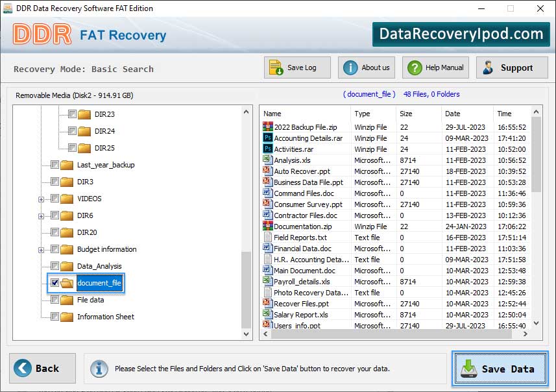The width and height of the screenshot is (556, 392).
Task: Click the Documentation.zip archive icon
Action: tap(268, 226)
